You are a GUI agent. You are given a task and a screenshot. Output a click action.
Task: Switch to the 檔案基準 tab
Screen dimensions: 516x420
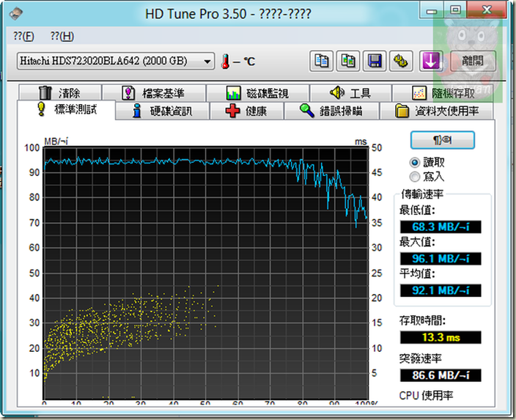(x=153, y=93)
